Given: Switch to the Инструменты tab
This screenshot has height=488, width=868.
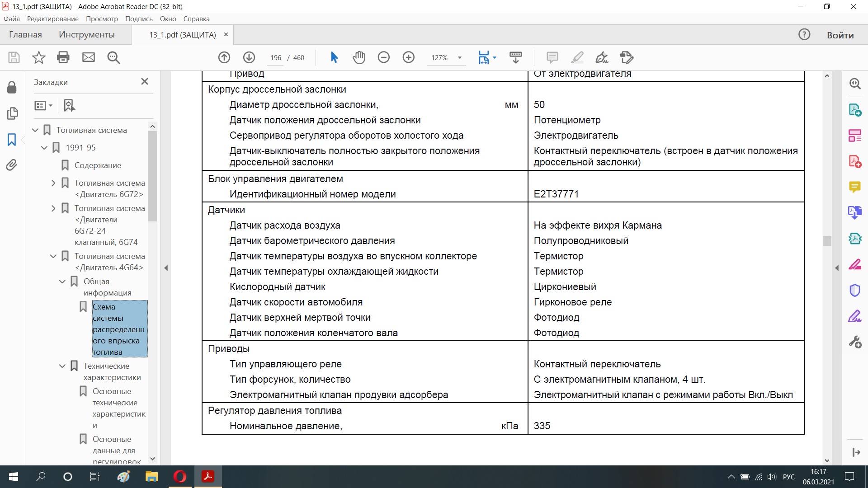Looking at the screenshot, I should click(x=86, y=35).
